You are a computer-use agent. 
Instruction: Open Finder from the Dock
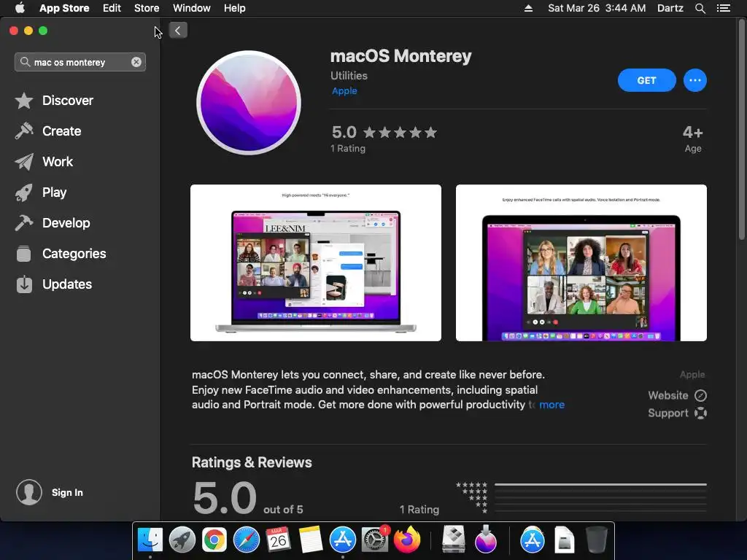click(150, 540)
